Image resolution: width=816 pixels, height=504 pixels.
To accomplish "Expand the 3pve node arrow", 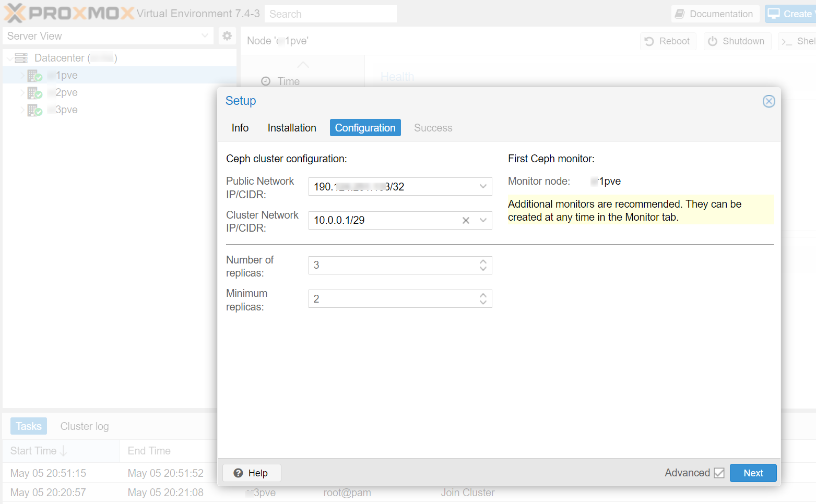I will (x=22, y=110).
